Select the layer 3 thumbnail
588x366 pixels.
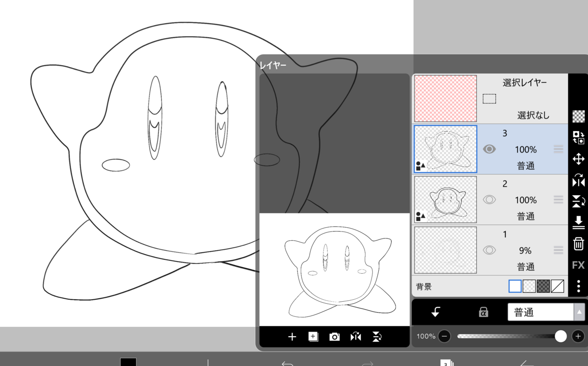point(445,149)
